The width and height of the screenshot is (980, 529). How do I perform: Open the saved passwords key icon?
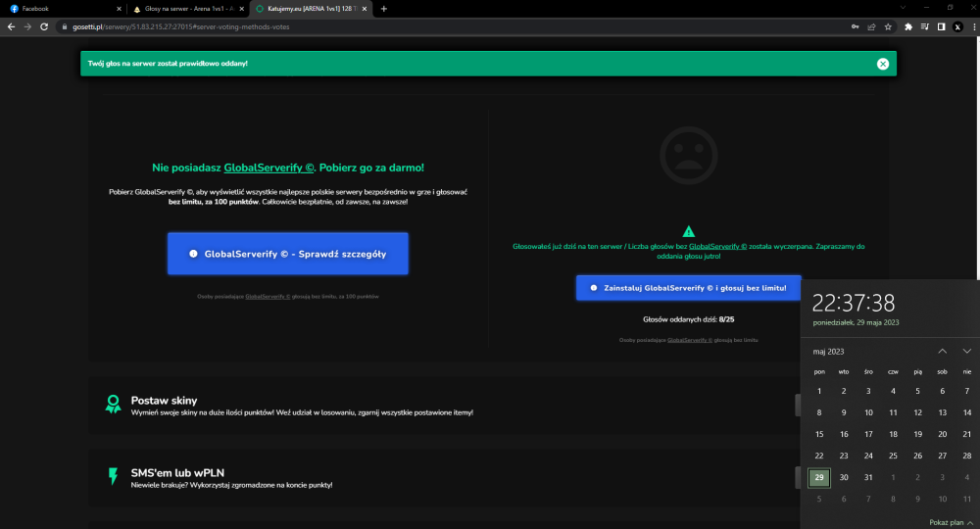point(855,26)
